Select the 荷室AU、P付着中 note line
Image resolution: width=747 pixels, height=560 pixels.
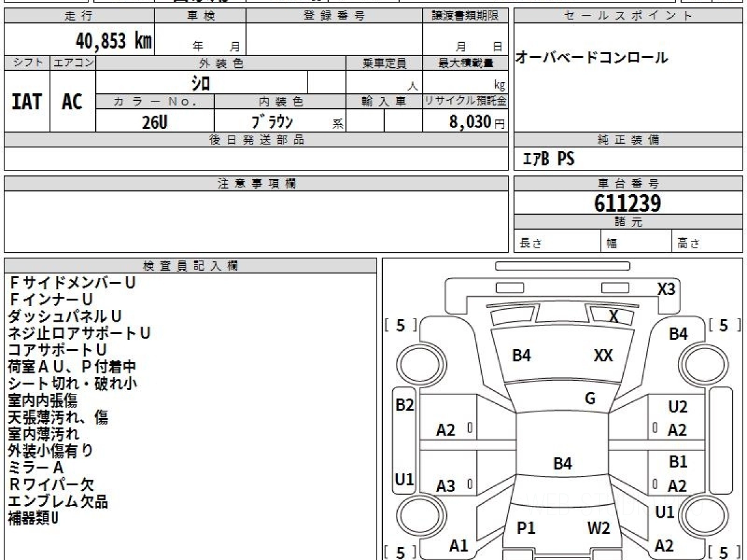tap(72, 367)
